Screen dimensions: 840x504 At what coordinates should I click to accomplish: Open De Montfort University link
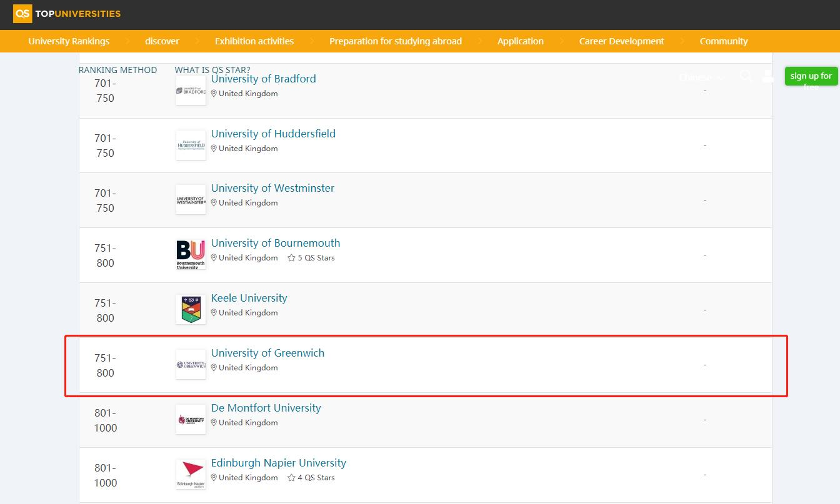[x=266, y=408]
